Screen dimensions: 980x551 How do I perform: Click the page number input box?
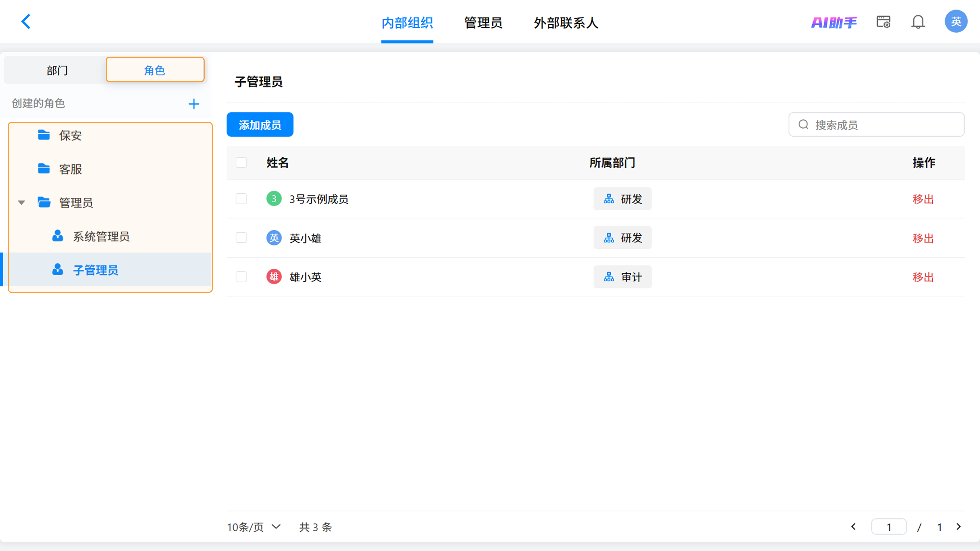889,527
